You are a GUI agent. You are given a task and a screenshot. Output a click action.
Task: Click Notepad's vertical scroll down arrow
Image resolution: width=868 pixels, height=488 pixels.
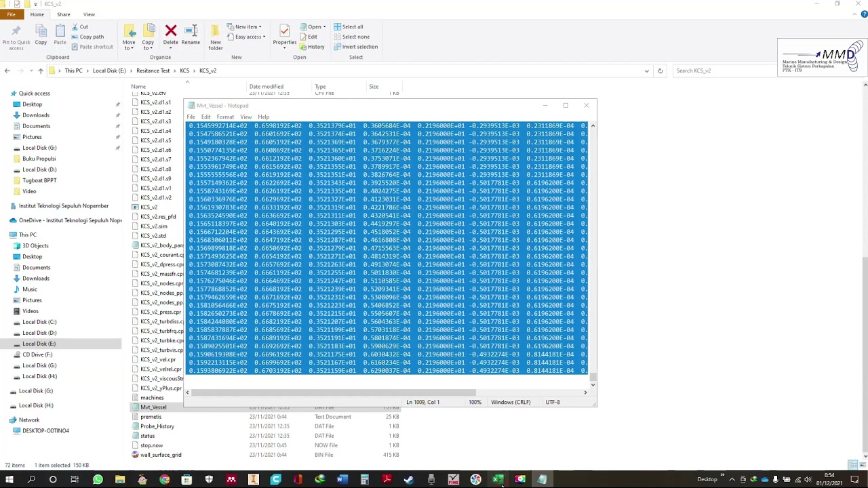pos(593,385)
